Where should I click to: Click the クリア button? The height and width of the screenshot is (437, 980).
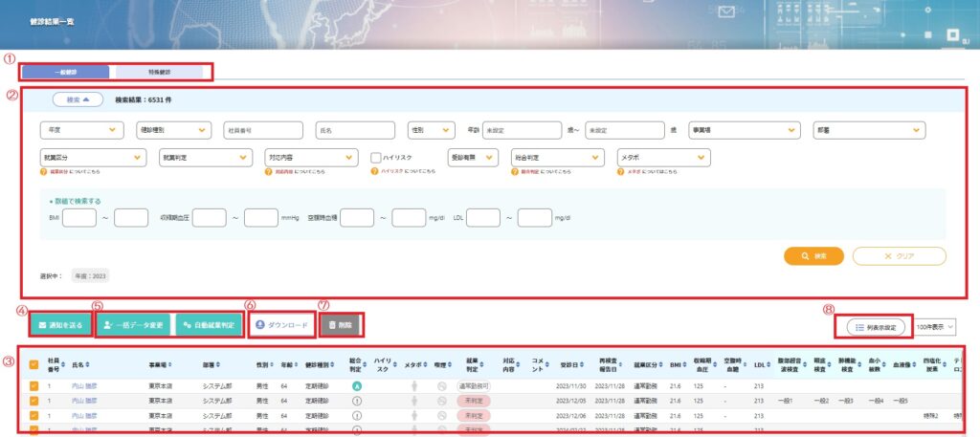click(900, 256)
